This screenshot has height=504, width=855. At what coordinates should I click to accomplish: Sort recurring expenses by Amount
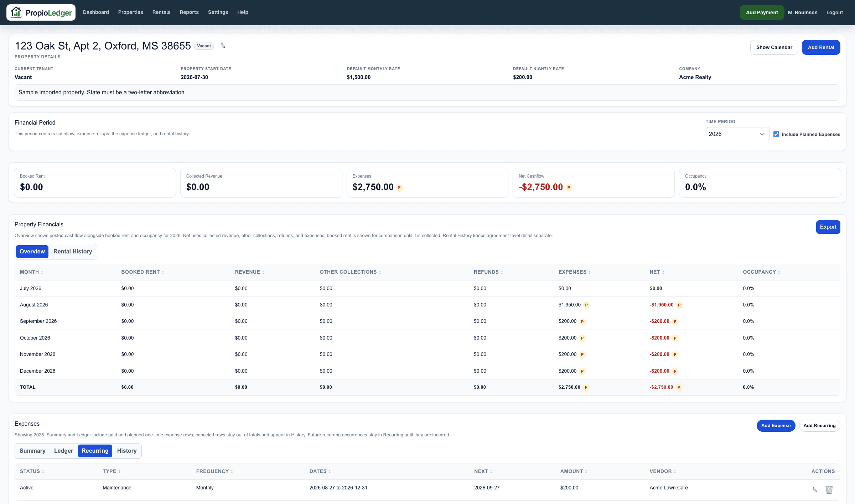(x=574, y=471)
